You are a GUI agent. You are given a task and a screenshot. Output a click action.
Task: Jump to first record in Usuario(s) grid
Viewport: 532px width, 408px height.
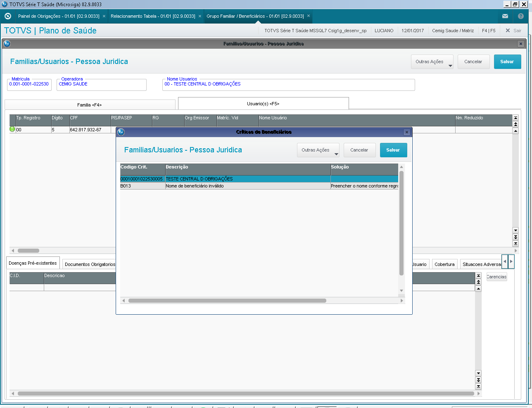tap(515, 118)
